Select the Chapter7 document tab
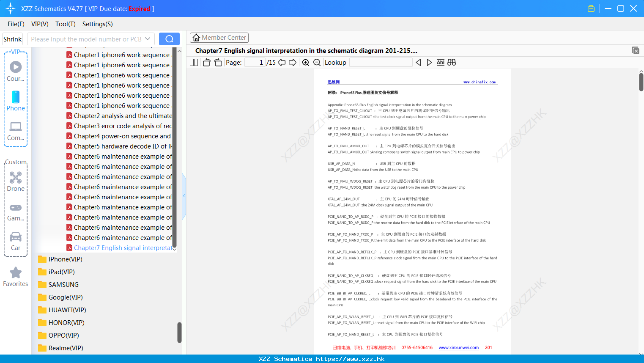Image resolution: width=644 pixels, height=363 pixels. (x=306, y=51)
